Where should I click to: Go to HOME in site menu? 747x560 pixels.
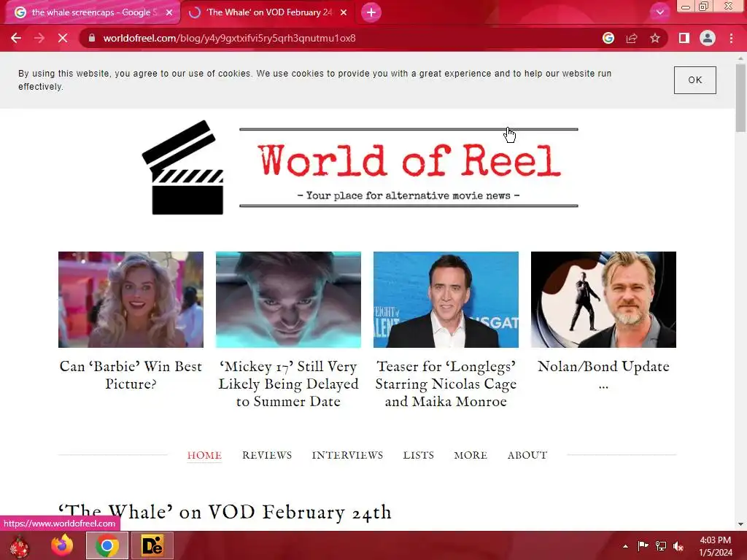[x=204, y=455]
